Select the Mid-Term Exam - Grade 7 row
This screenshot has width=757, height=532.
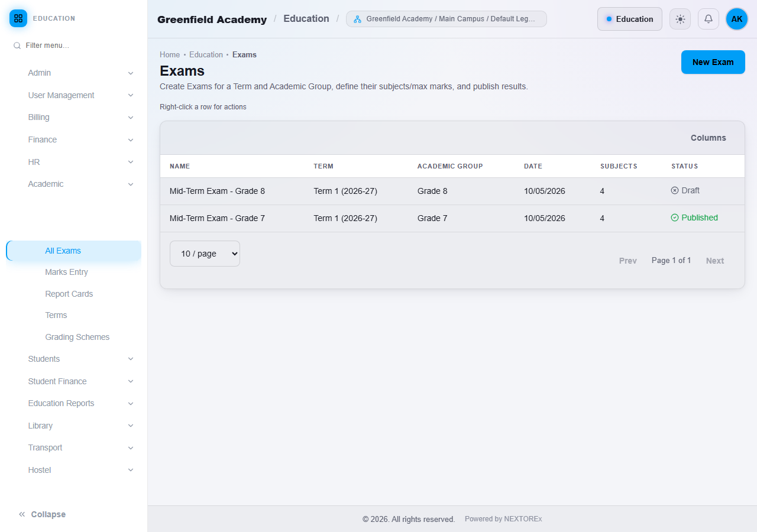pos(452,218)
